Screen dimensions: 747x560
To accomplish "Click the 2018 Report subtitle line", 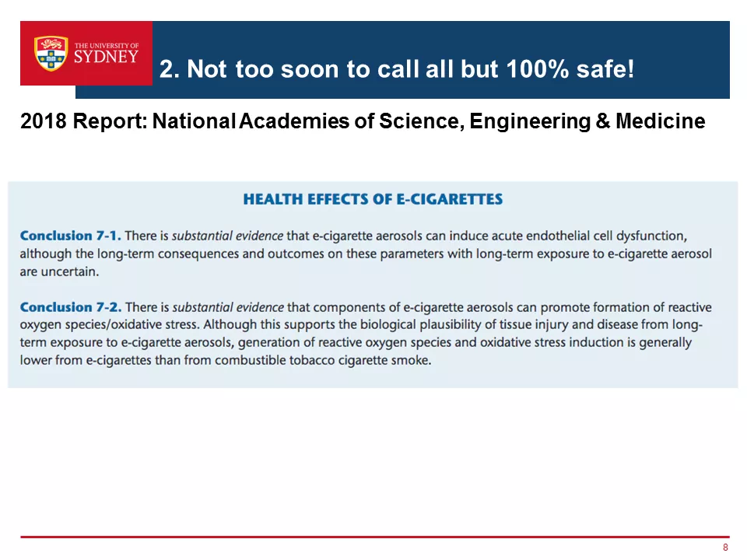I will (363, 121).
